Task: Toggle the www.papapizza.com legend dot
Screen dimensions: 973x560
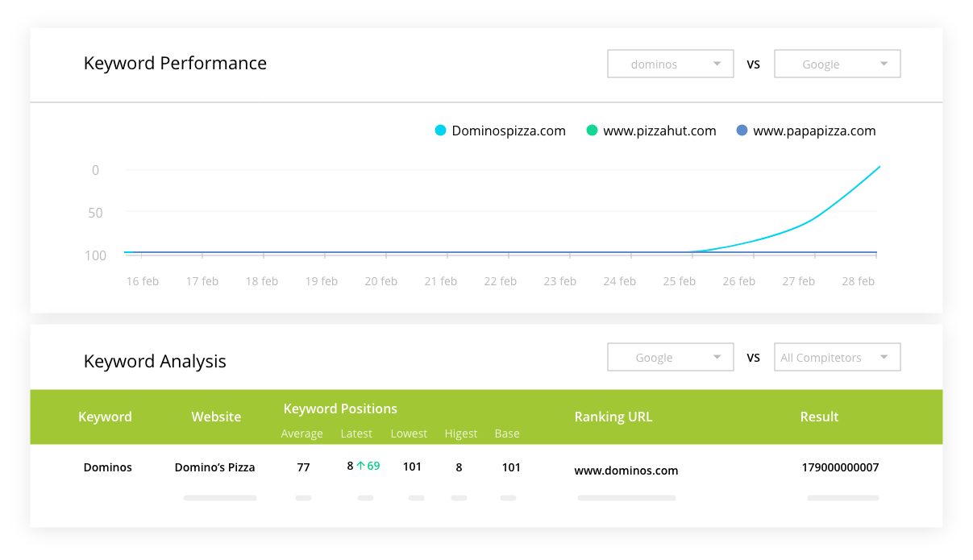Action: [x=742, y=131]
